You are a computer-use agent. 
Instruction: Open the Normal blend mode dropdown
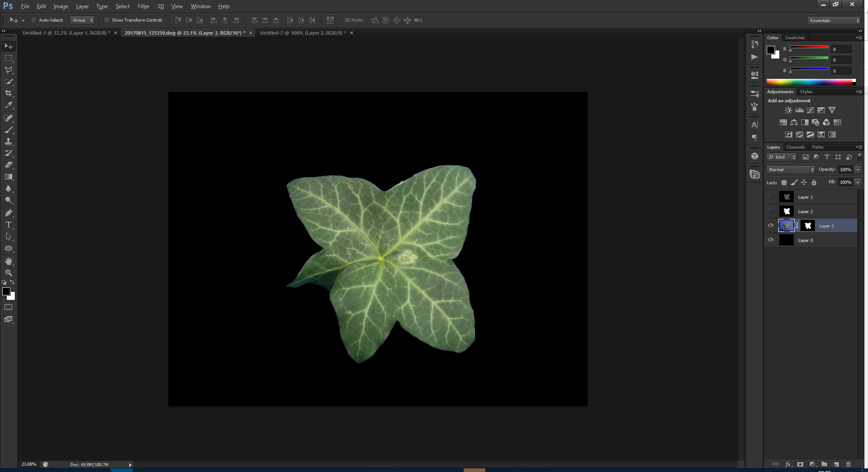[x=791, y=170]
